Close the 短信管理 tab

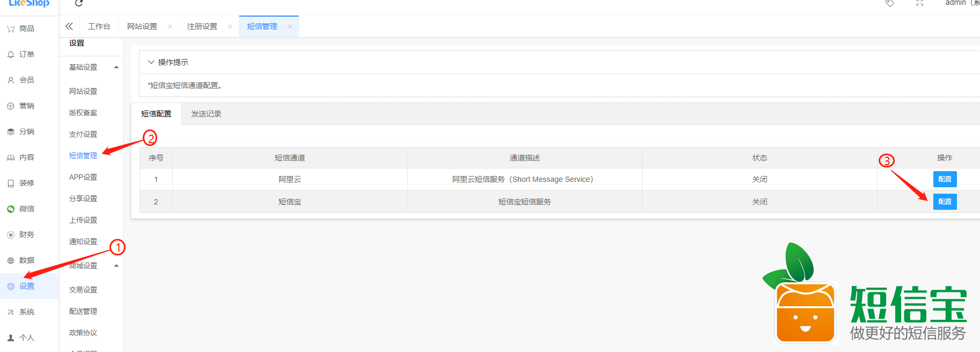tap(290, 26)
